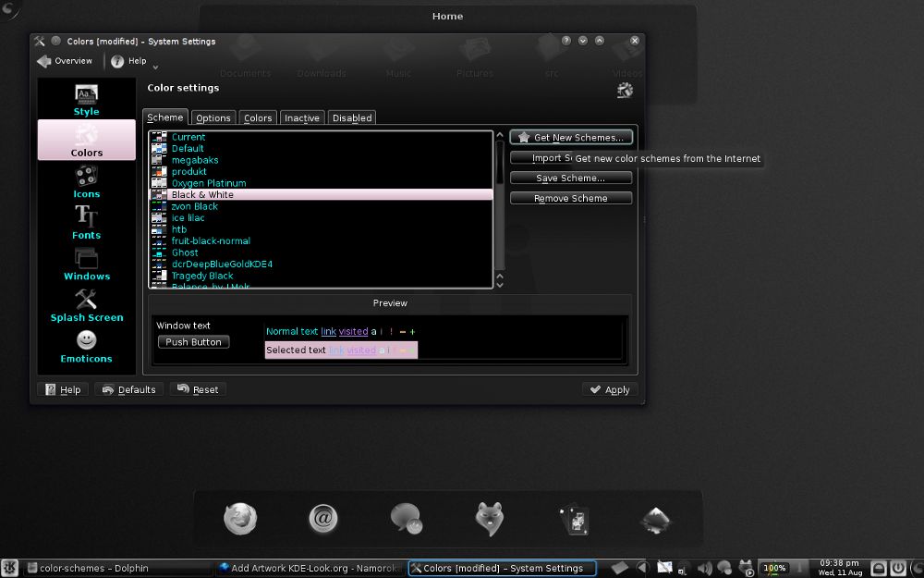The image size is (924, 578).
Task: Select the Black & White scheme
Action: (322, 194)
